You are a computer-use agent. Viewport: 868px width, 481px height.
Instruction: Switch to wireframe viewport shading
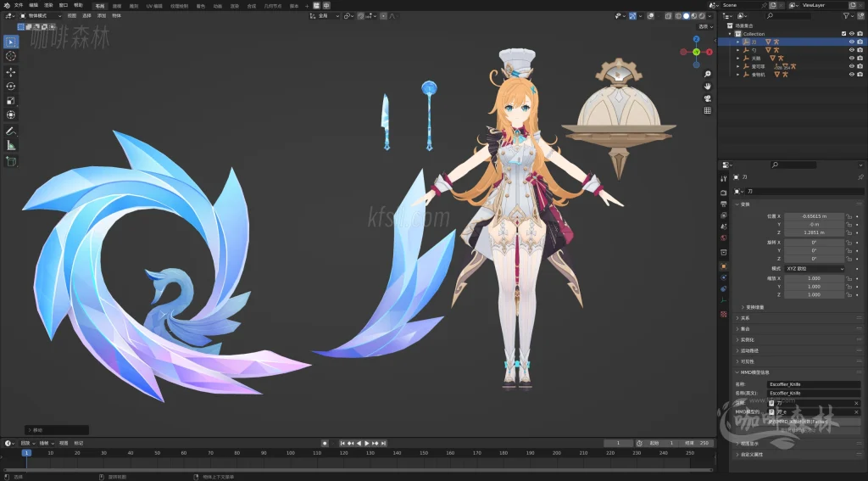click(678, 16)
